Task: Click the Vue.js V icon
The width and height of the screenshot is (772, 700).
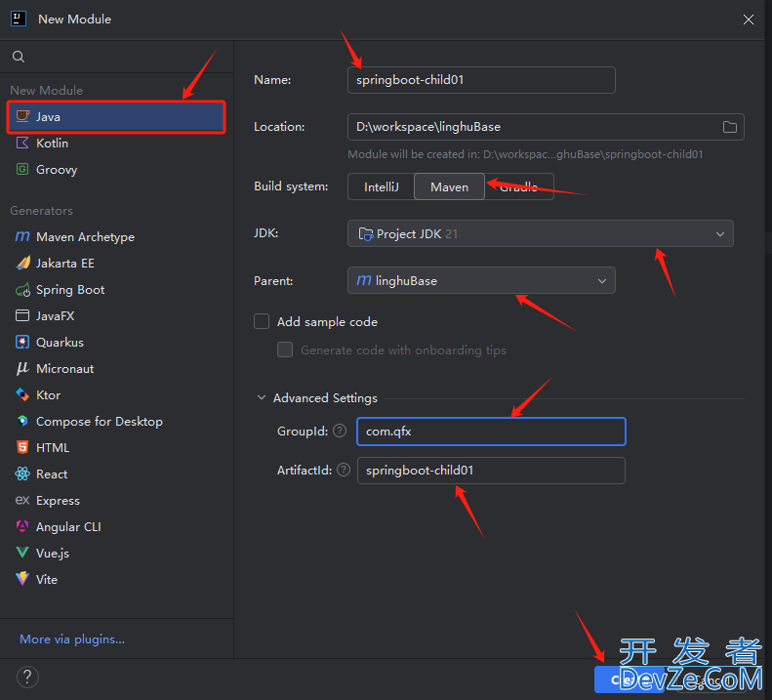Action: (x=22, y=553)
